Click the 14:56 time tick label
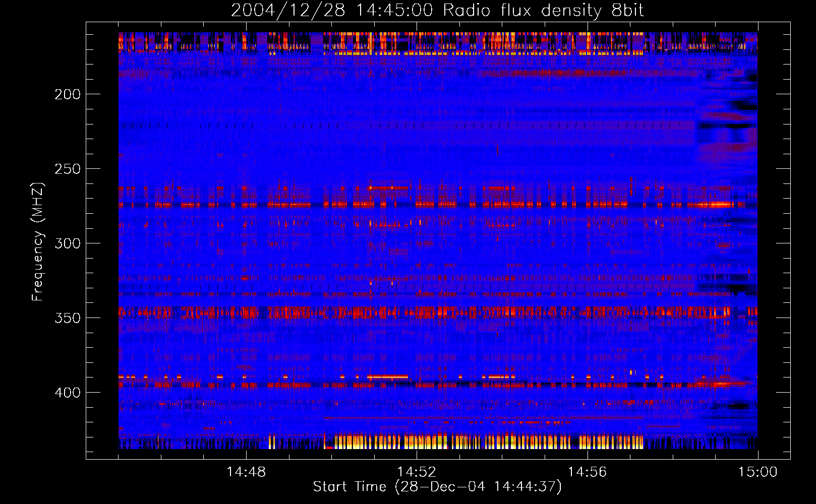 587,472
